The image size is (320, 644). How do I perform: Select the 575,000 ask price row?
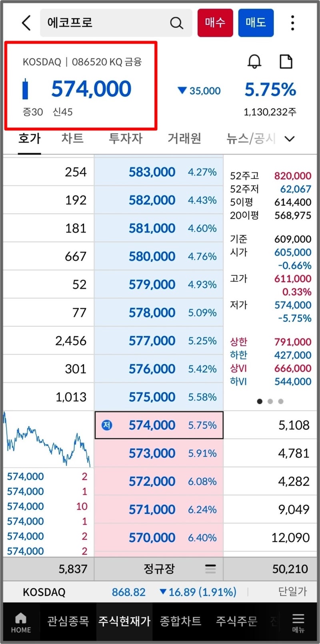pyautogui.click(x=158, y=397)
